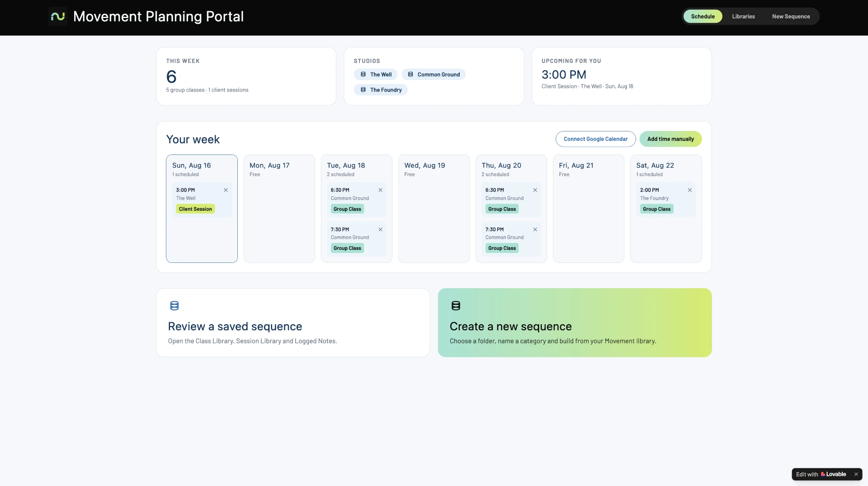
Task: Click Group Class tag on Thursday 7:30 PM
Action: [x=502, y=248]
